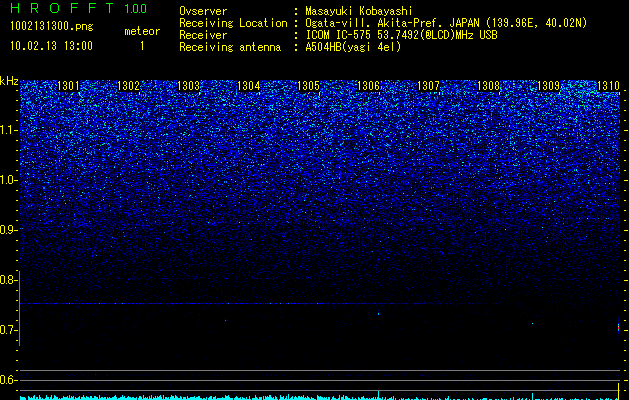Click the meteor count value 1
Image resolution: width=629 pixels, height=400 pixels.
pos(142,46)
